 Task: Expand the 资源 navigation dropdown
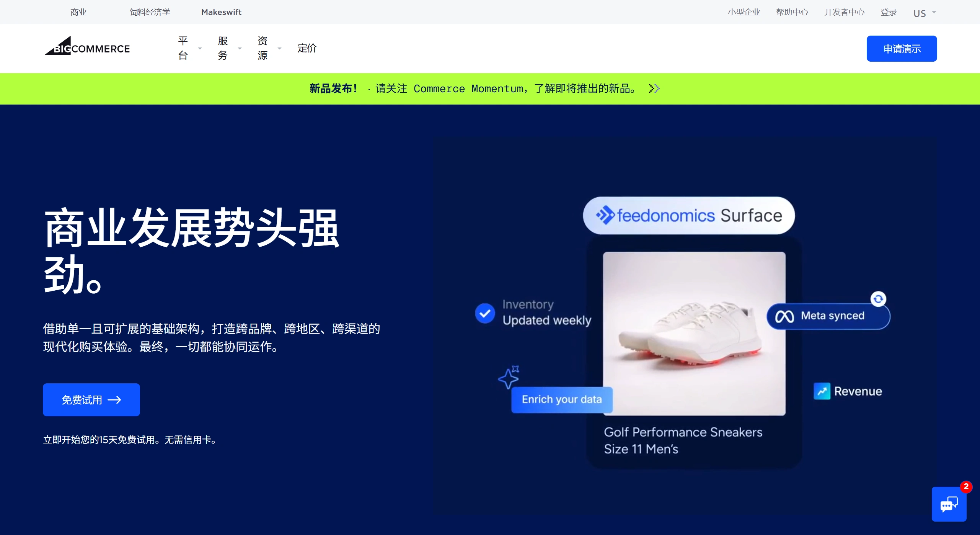coord(269,48)
